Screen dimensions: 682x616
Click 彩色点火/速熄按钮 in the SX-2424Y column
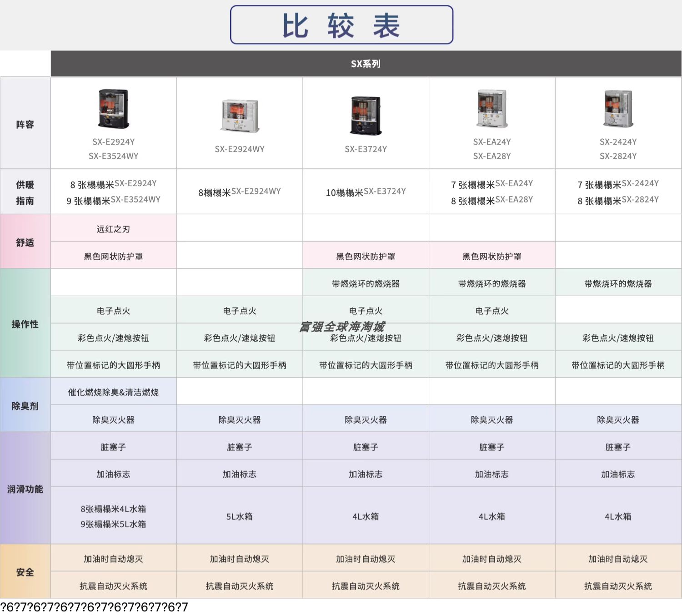click(618, 338)
